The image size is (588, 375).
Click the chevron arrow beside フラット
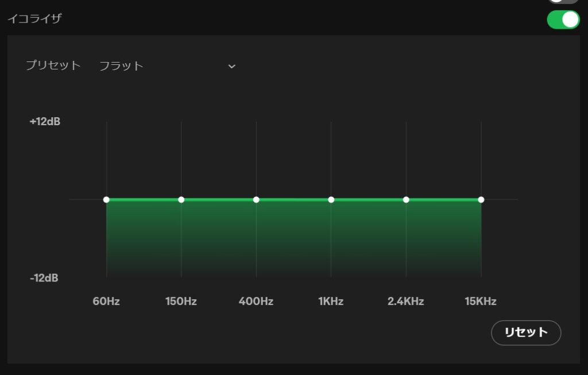tap(231, 67)
